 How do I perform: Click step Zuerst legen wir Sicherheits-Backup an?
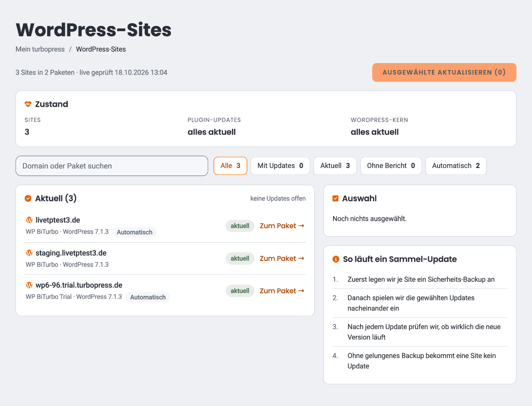coord(421,279)
